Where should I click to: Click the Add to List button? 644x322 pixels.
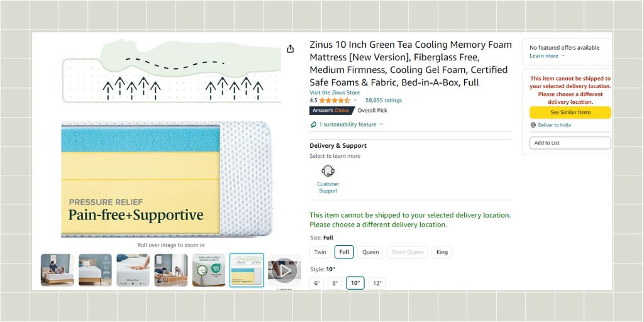[x=570, y=143]
